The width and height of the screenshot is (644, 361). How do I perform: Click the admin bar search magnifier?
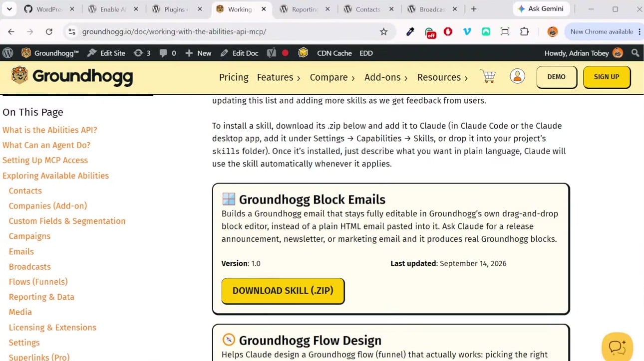click(635, 53)
